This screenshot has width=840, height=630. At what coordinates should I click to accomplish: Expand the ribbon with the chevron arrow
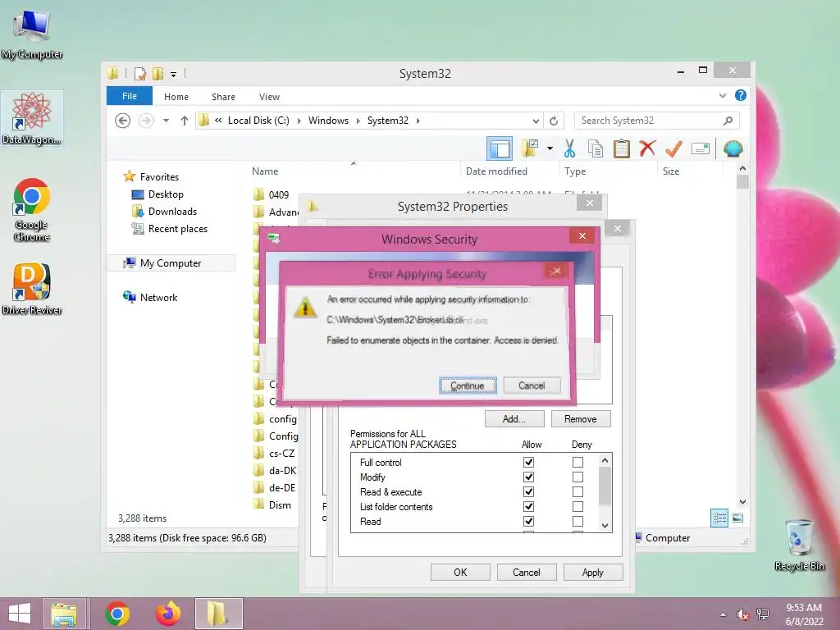click(722, 96)
